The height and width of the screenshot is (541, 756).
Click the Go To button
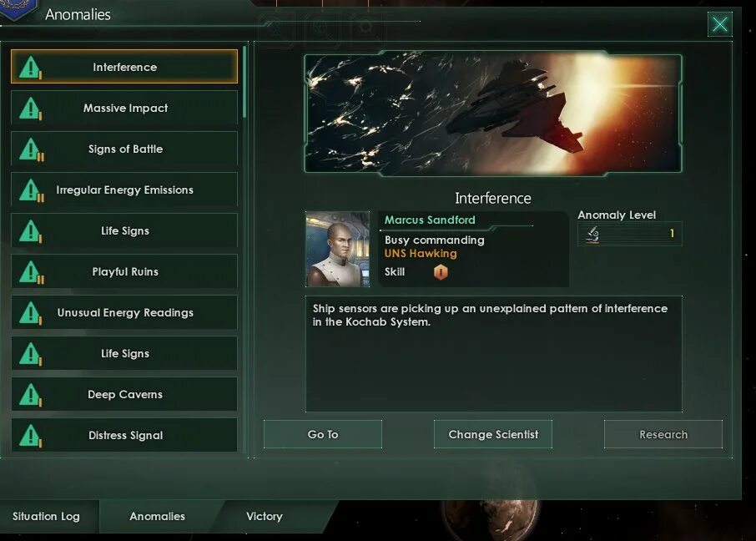323,434
